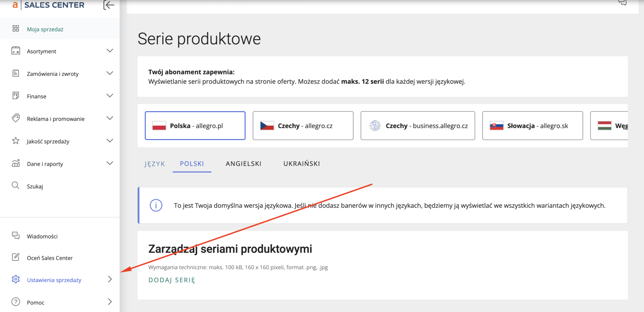The image size is (644, 312).
Task: Click the Finanse label in the sidebar
Action: tap(36, 96)
